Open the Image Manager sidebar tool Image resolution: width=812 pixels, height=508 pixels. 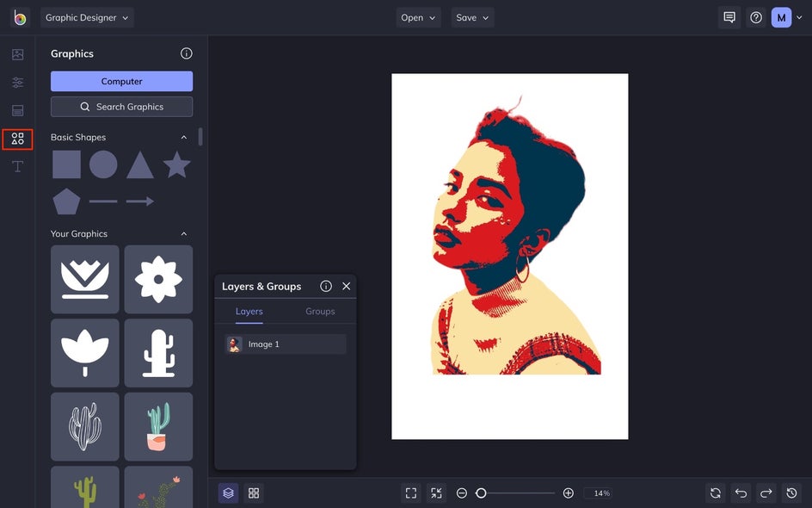click(17, 54)
